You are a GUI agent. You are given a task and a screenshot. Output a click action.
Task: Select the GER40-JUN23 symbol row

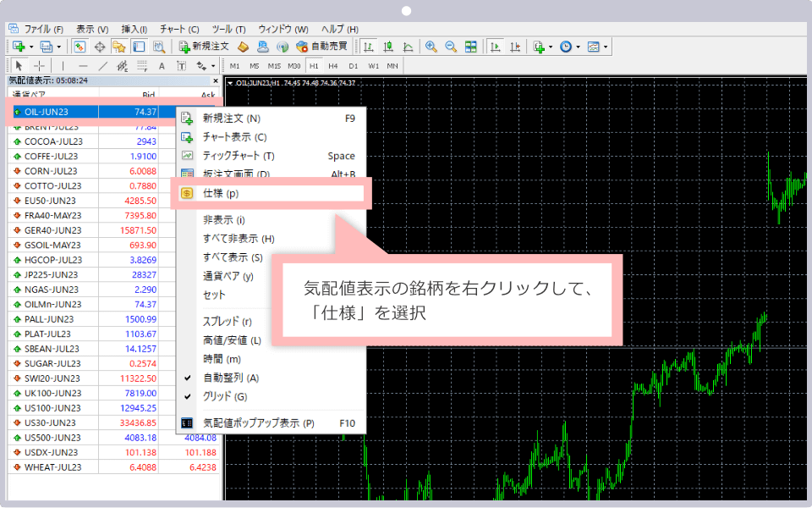tap(52, 230)
